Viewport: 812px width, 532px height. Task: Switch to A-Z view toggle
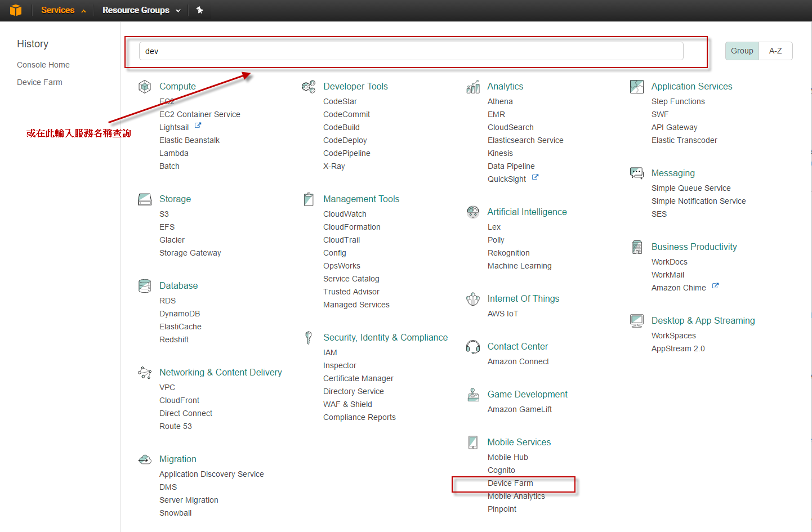pos(775,51)
